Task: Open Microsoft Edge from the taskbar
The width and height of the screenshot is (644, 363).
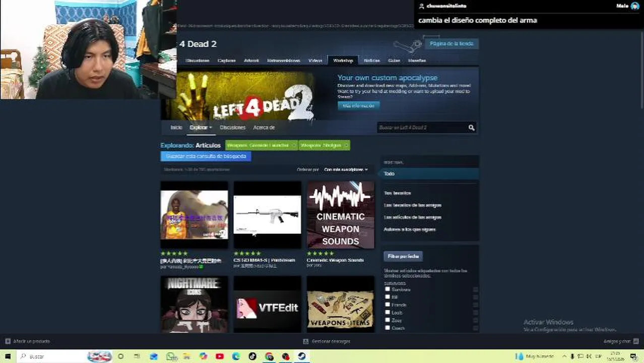Action: point(236,356)
